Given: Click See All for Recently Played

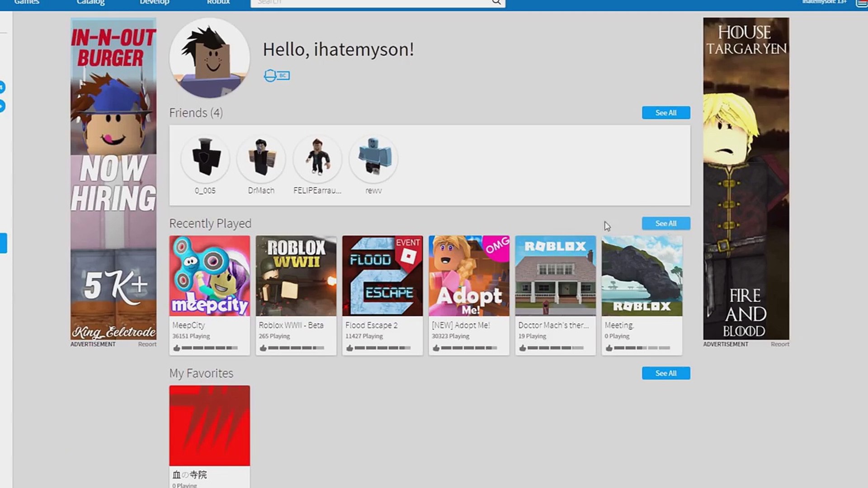Looking at the screenshot, I should (665, 223).
